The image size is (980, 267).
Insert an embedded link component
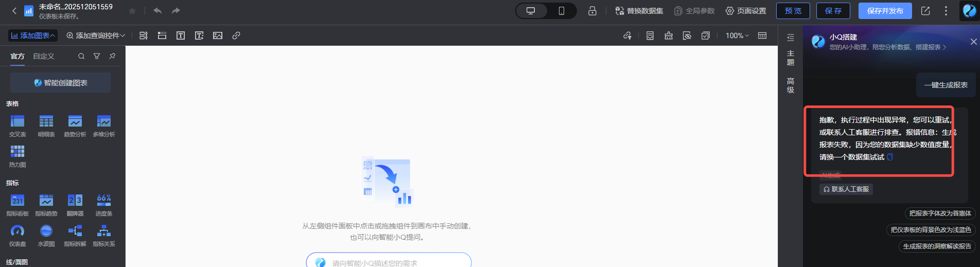pyautogui.click(x=236, y=35)
